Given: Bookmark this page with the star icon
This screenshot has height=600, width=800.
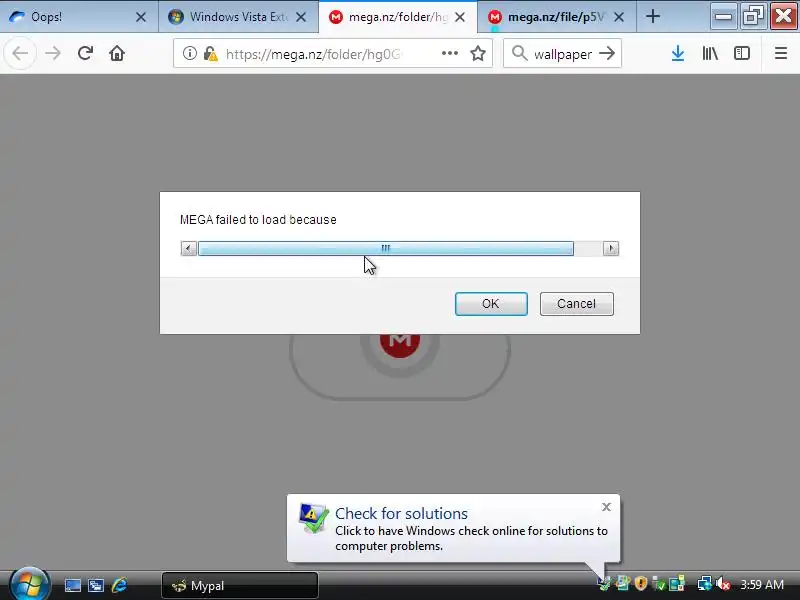Looking at the screenshot, I should [478, 53].
